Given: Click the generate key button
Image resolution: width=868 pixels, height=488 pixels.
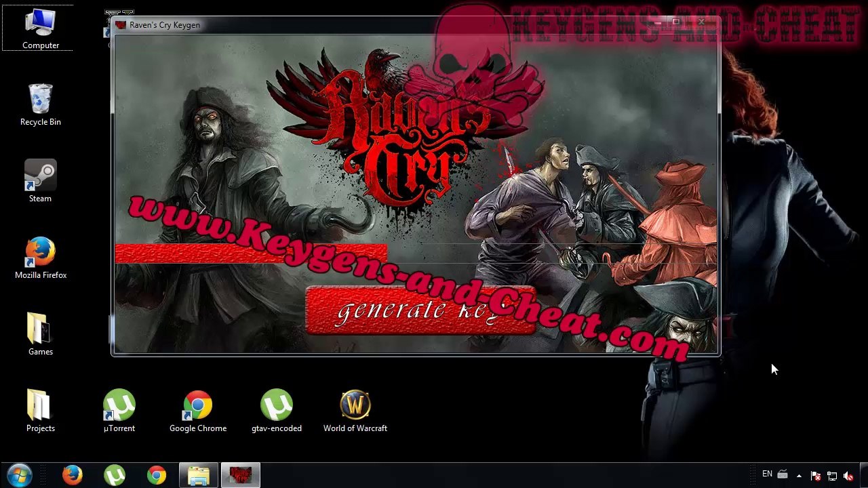Looking at the screenshot, I should 420,310.
